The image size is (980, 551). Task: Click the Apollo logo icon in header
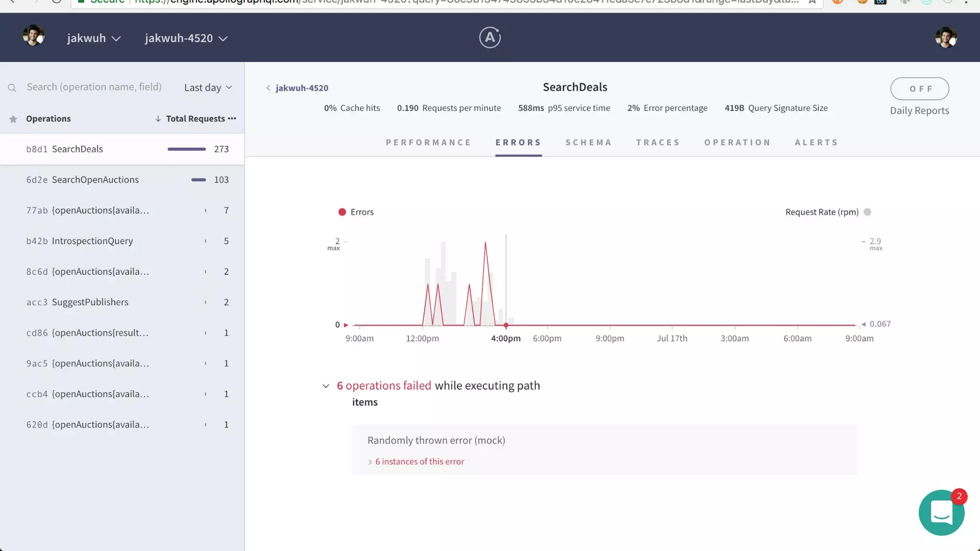pos(490,37)
